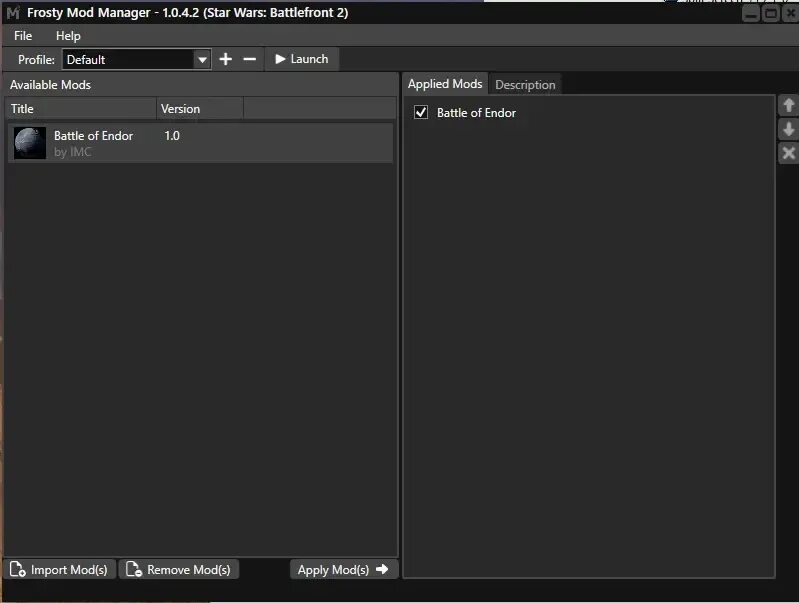This screenshot has width=799, height=603.
Task: Close the Frosty Mod Manager window
Action: pyautogui.click(x=790, y=14)
